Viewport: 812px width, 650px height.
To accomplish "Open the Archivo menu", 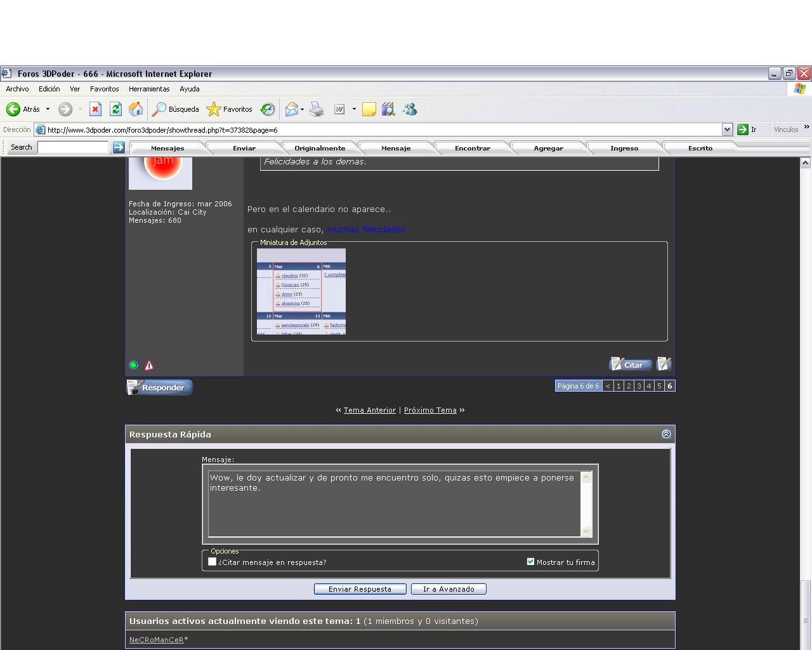I will (17, 89).
